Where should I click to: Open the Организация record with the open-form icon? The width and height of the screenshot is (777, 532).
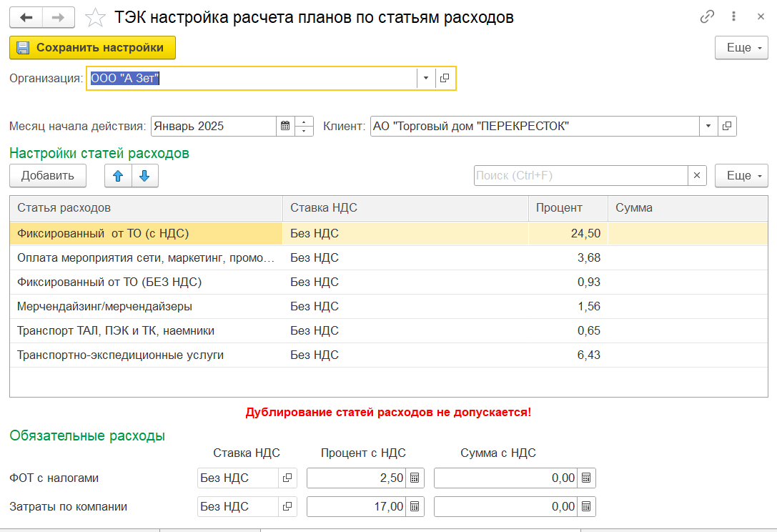click(x=445, y=78)
